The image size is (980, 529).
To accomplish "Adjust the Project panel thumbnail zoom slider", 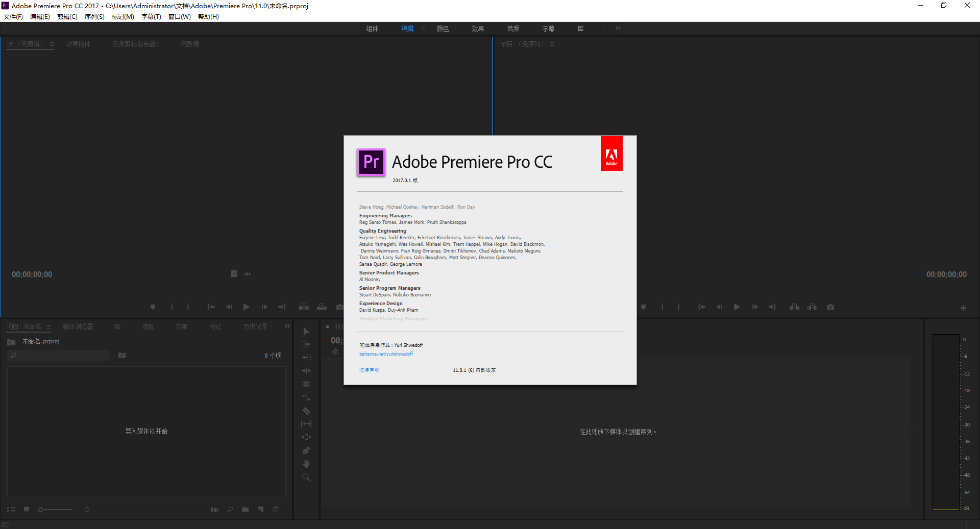I will pyautogui.click(x=41, y=510).
